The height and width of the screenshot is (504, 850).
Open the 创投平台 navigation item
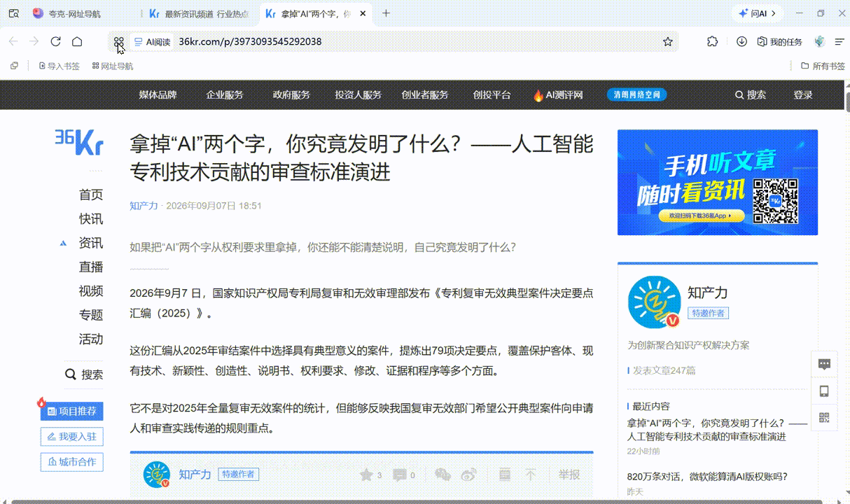pos(492,95)
